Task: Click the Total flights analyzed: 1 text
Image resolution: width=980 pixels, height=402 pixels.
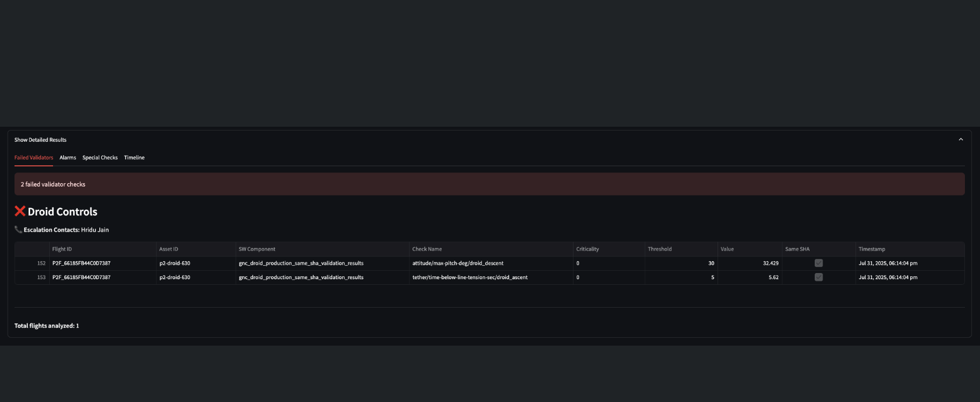Action: [x=47, y=326]
